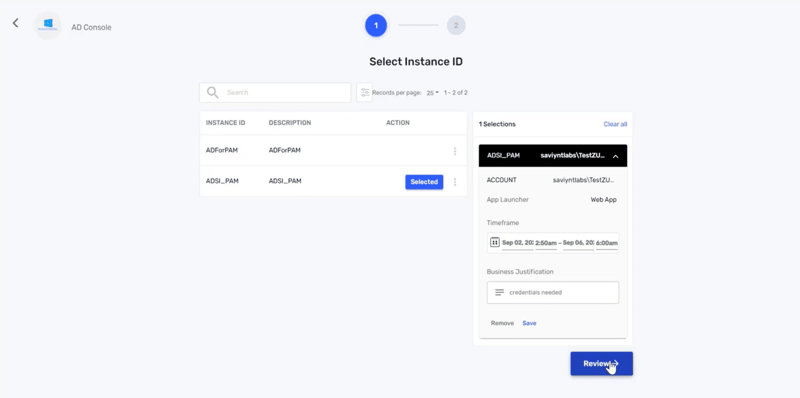Screen dimensions: 800x398
Task: Click the AD Console Windows logo icon
Action: click(48, 25)
